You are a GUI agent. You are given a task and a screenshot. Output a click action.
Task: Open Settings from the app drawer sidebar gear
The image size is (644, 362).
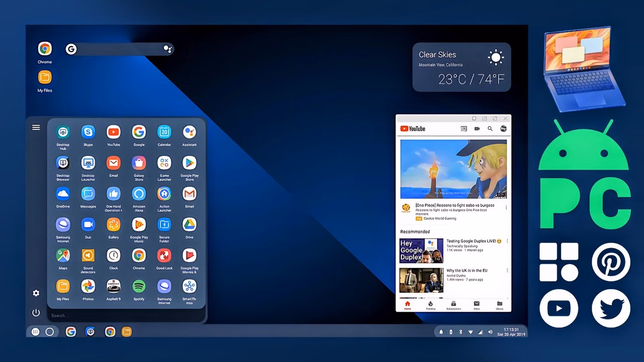pyautogui.click(x=36, y=293)
